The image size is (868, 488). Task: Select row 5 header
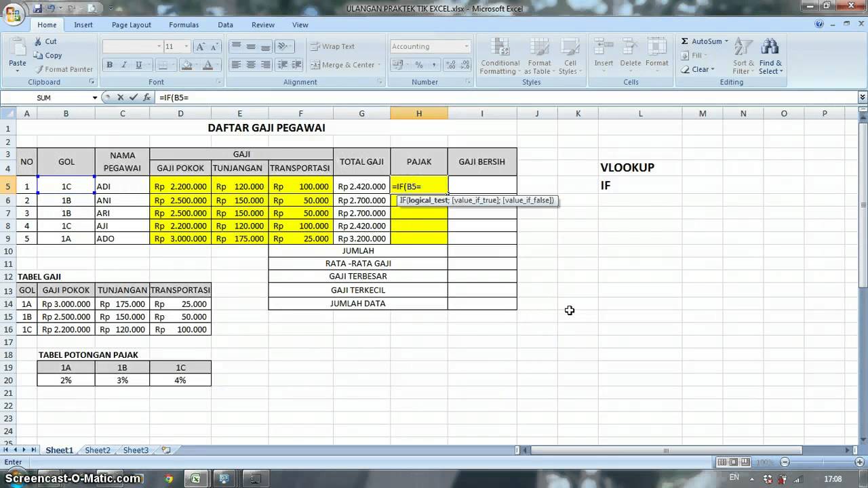[x=8, y=186]
